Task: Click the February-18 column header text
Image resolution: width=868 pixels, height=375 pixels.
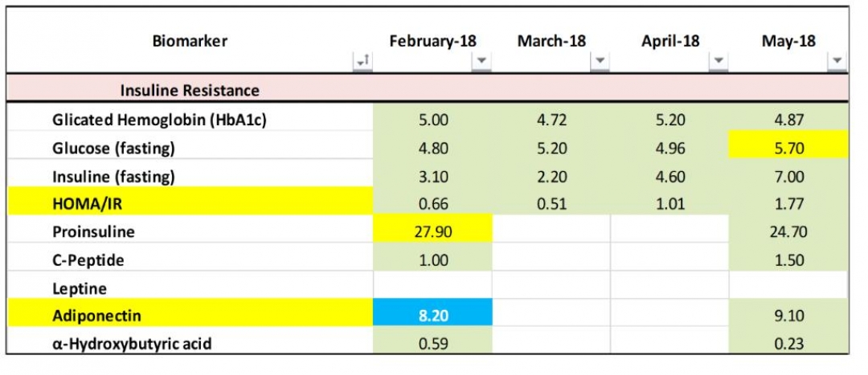Action: click(432, 42)
